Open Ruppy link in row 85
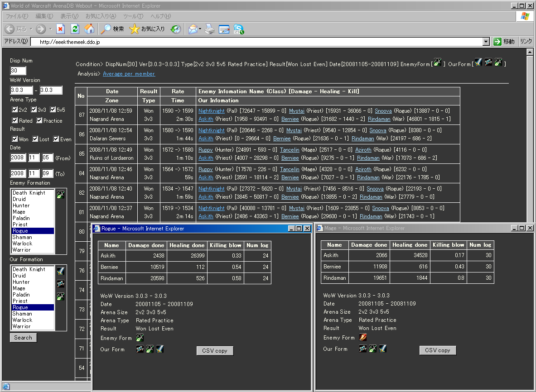This screenshot has height=392, width=536. (x=205, y=150)
